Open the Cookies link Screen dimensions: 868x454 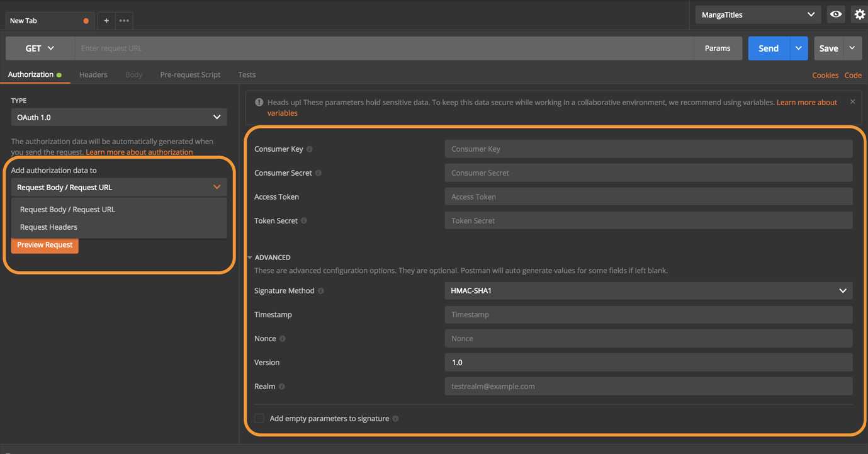825,75
